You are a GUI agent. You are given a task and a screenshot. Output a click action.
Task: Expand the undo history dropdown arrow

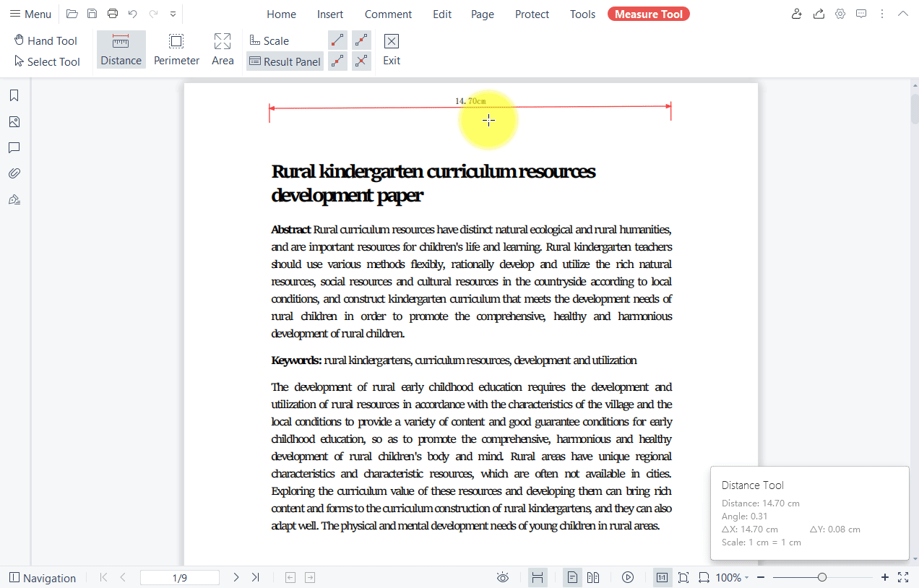tap(173, 13)
